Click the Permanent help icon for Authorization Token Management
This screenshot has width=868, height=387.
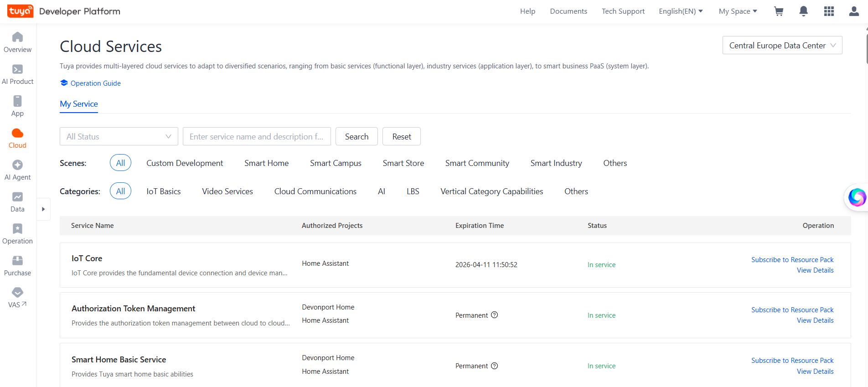tap(495, 315)
